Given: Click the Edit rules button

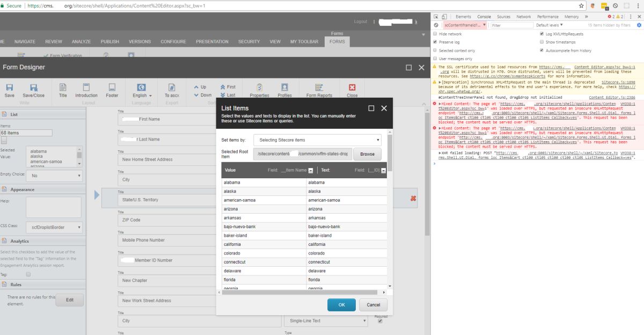Looking at the screenshot, I should click(x=70, y=300).
